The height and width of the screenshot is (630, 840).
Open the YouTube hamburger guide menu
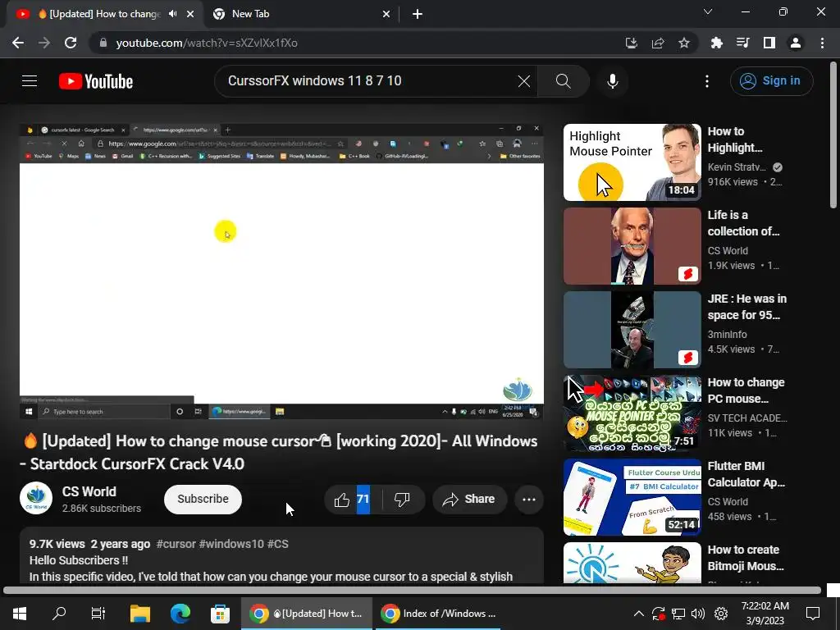(x=30, y=81)
